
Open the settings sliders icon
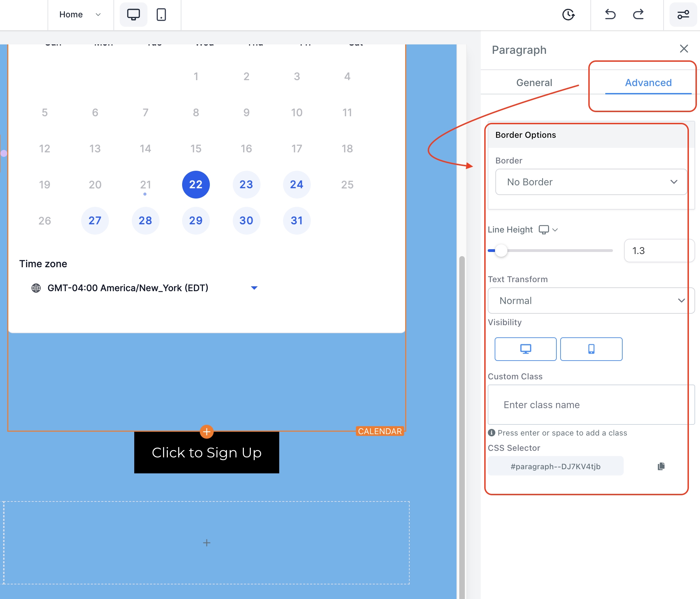pyautogui.click(x=683, y=15)
